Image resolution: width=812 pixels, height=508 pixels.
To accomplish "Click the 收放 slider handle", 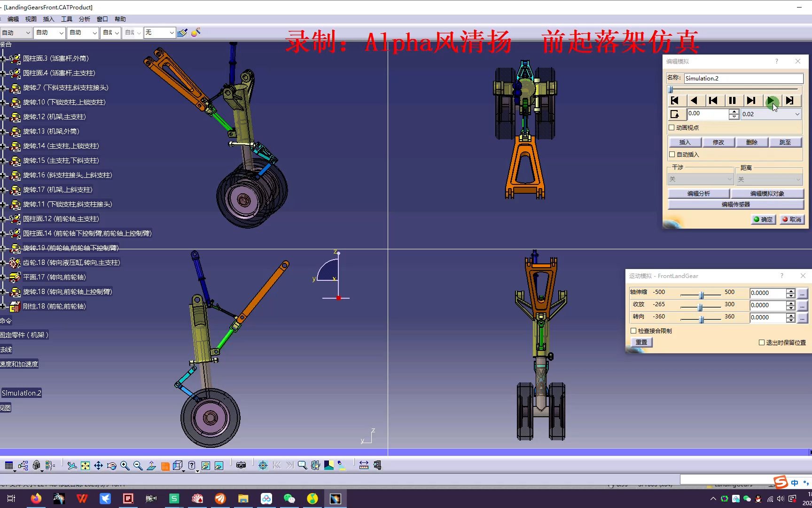I will click(x=700, y=307).
